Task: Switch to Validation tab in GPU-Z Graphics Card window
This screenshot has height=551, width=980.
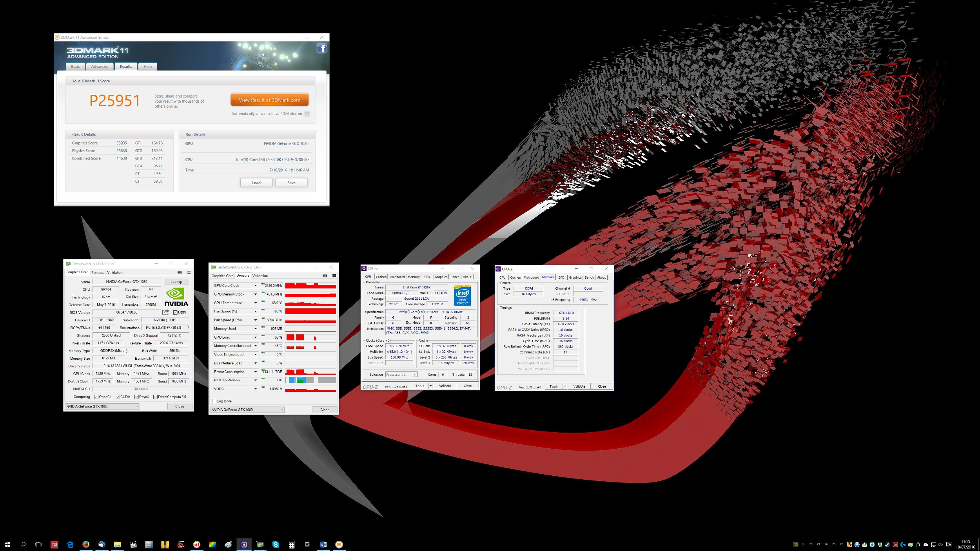Action: pos(115,272)
